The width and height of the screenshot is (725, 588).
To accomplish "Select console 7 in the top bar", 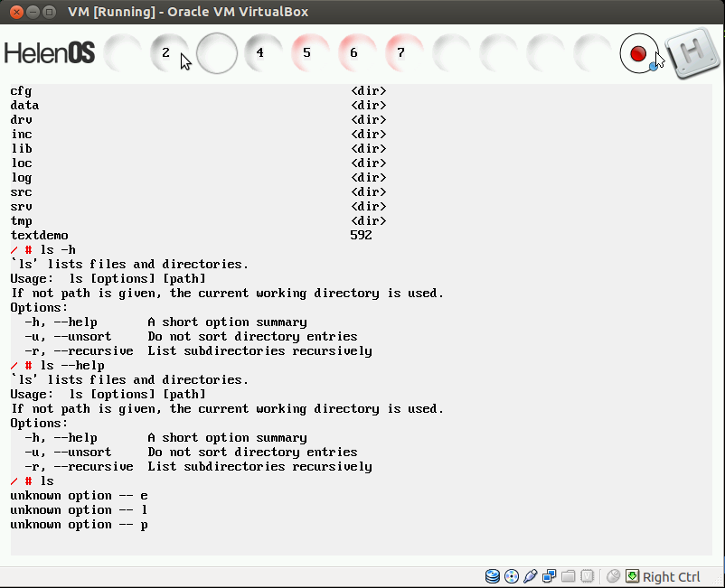I will coord(402,53).
